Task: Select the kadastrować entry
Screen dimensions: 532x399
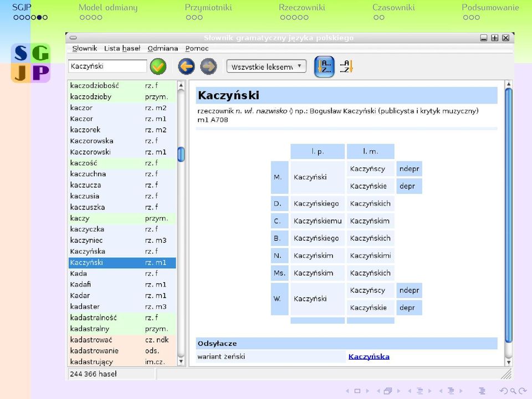Action: coord(122,340)
